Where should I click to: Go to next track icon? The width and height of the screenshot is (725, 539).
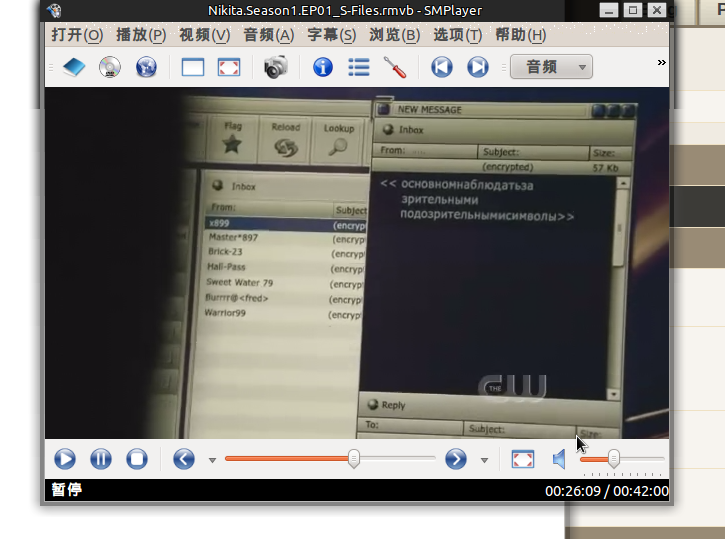pos(478,67)
